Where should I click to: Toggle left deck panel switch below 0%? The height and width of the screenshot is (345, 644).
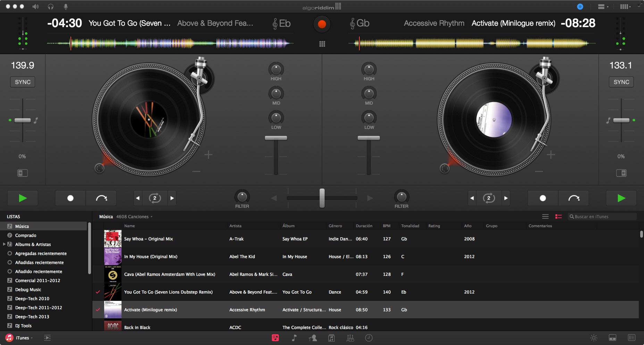[23, 173]
